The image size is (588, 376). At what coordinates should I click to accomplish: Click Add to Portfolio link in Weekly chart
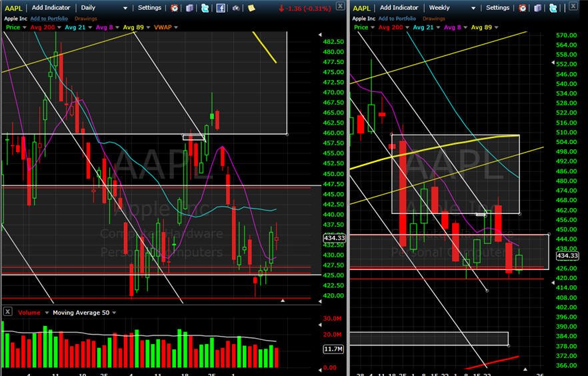(397, 19)
